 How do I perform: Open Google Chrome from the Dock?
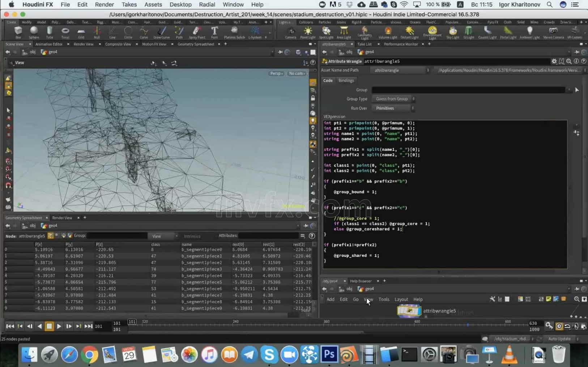pyautogui.click(x=89, y=354)
